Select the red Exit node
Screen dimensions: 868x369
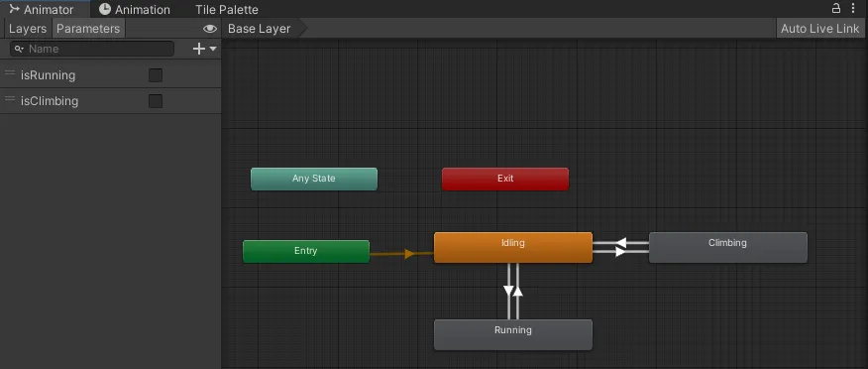tap(505, 179)
